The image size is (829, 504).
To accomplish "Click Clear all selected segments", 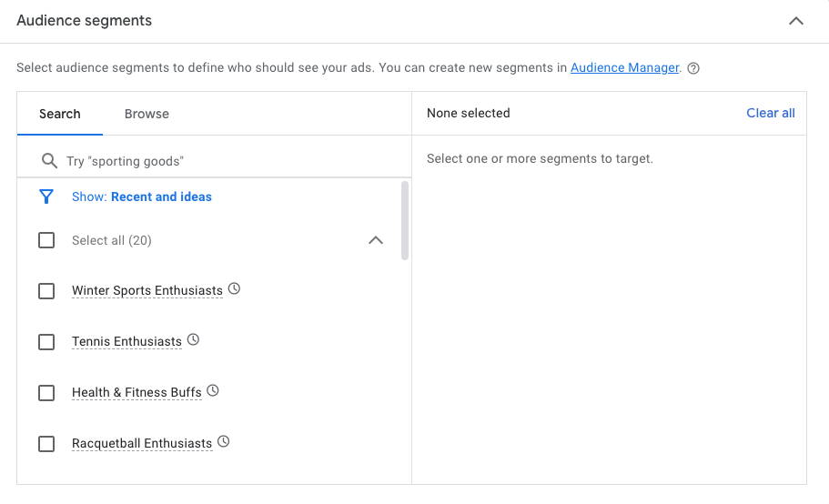I will click(770, 113).
